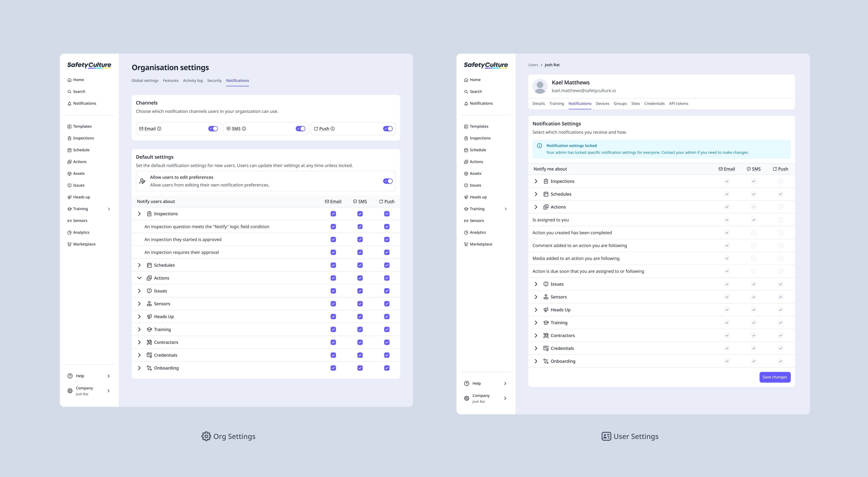Click the Schedule calendar icon in Org Settings sidebar
Image resolution: width=868 pixels, height=477 pixels.
pyautogui.click(x=69, y=150)
